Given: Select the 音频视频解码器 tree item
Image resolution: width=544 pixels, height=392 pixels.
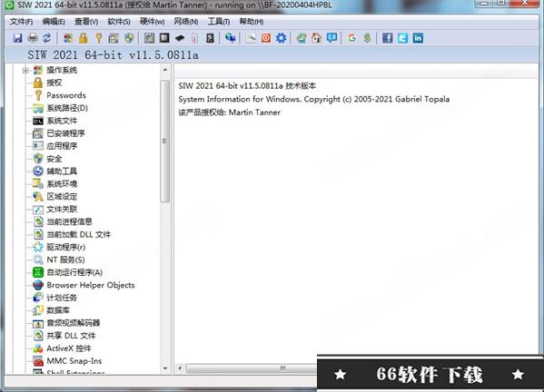Looking at the screenshot, I should tap(74, 323).
